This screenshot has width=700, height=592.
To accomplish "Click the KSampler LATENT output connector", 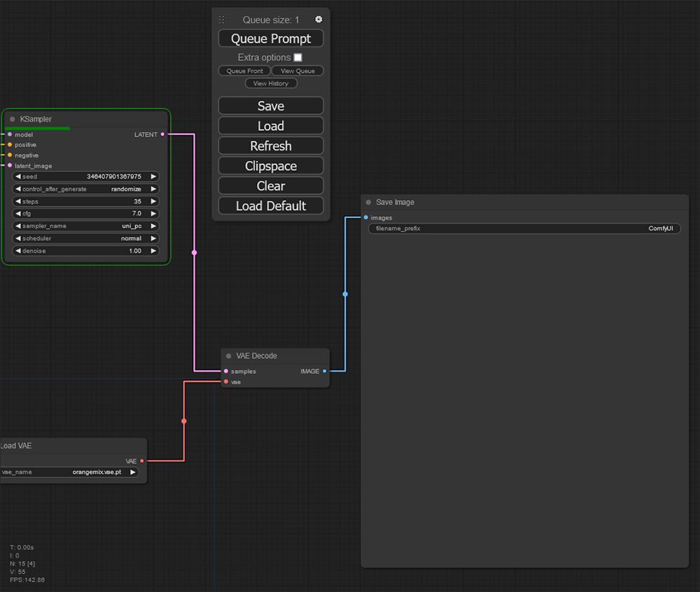I will coord(162,134).
